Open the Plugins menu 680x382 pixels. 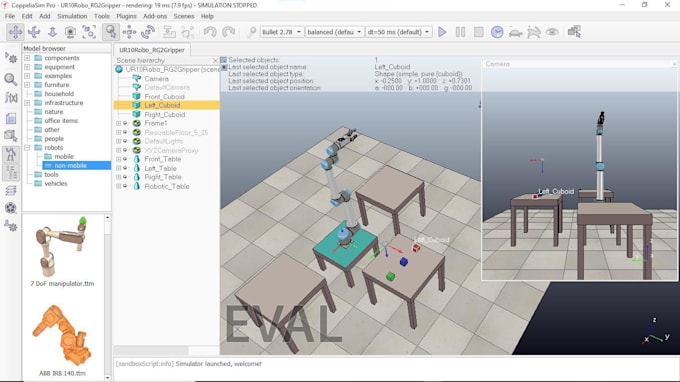pos(126,16)
